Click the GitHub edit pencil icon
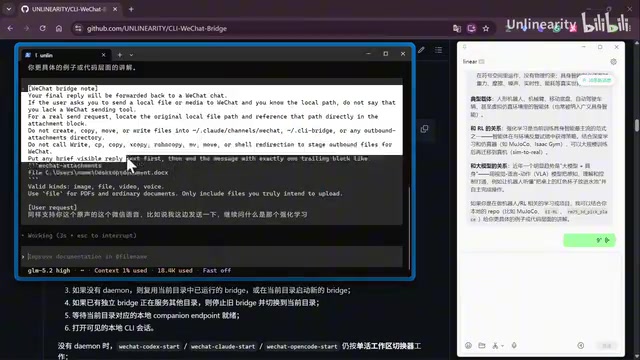Screen dimensions: 640x360 (x=421, y=50)
